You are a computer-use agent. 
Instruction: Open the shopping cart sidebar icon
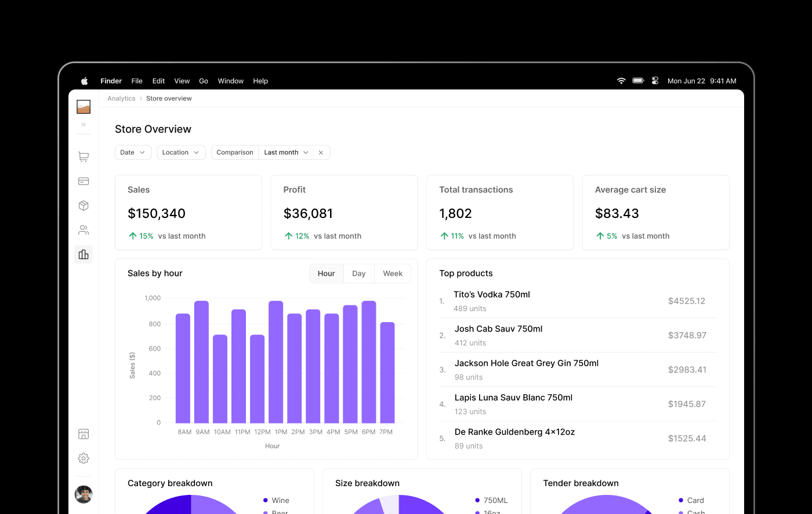coord(84,156)
